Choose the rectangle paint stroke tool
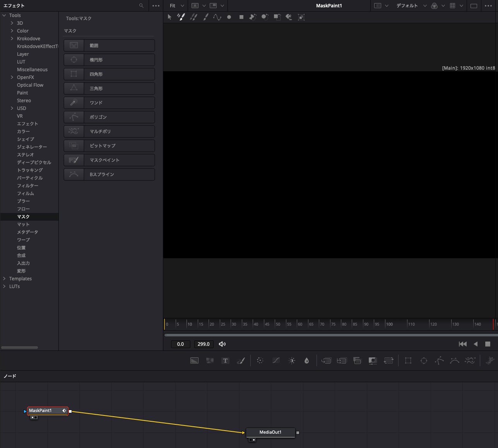The height and width of the screenshot is (448, 498). click(x=241, y=17)
